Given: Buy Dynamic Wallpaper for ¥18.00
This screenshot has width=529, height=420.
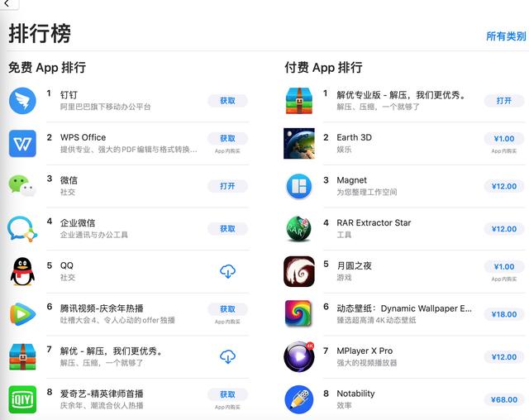Looking at the screenshot, I should point(504,314).
